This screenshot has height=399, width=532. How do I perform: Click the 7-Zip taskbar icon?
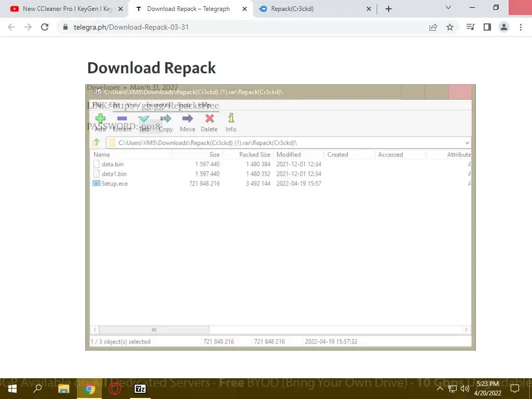pyautogui.click(x=140, y=389)
